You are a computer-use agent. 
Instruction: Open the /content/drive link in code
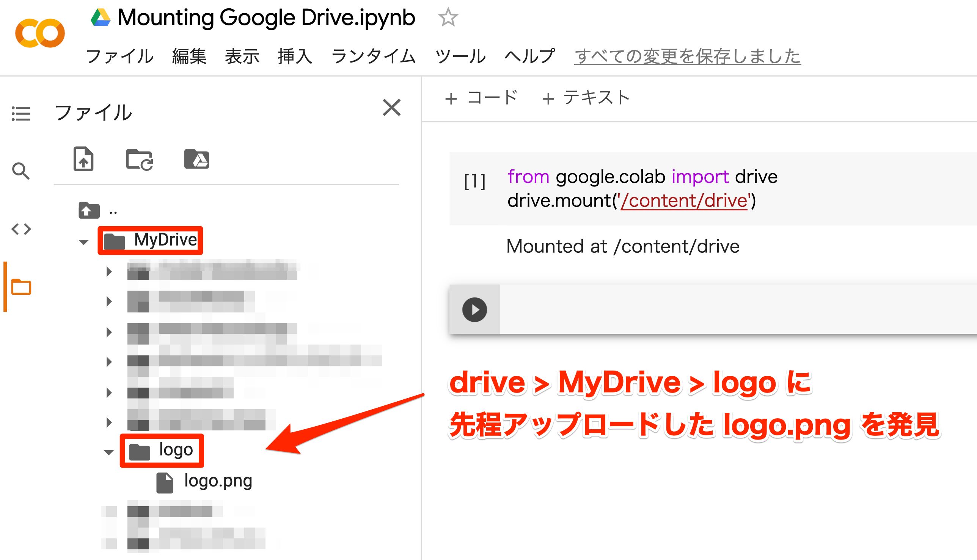pyautogui.click(x=684, y=201)
